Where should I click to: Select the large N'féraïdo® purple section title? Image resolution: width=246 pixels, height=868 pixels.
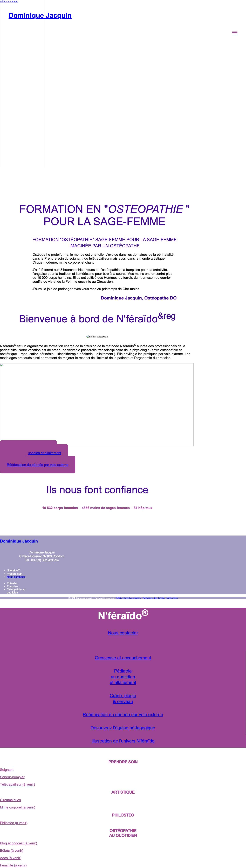coord(123,615)
